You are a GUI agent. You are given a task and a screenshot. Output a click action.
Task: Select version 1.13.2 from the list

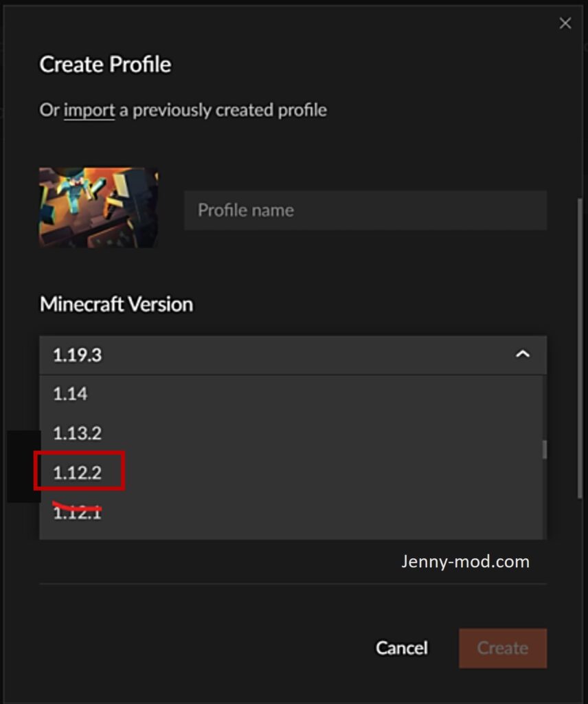[x=77, y=433]
